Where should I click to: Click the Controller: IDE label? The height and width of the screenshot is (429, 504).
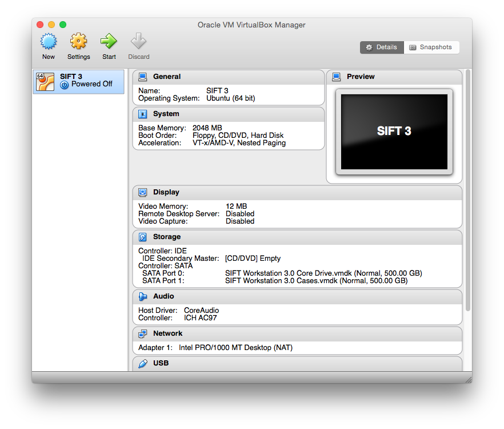pyautogui.click(x=162, y=251)
